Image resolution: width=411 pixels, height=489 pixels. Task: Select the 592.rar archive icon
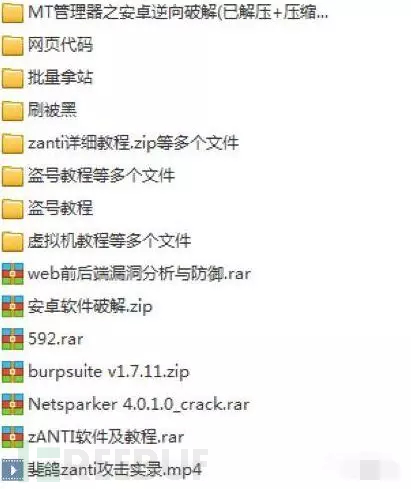coord(13,339)
